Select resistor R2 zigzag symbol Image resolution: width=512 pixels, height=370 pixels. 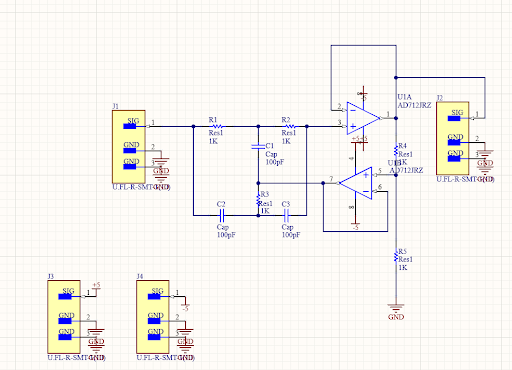click(x=290, y=126)
